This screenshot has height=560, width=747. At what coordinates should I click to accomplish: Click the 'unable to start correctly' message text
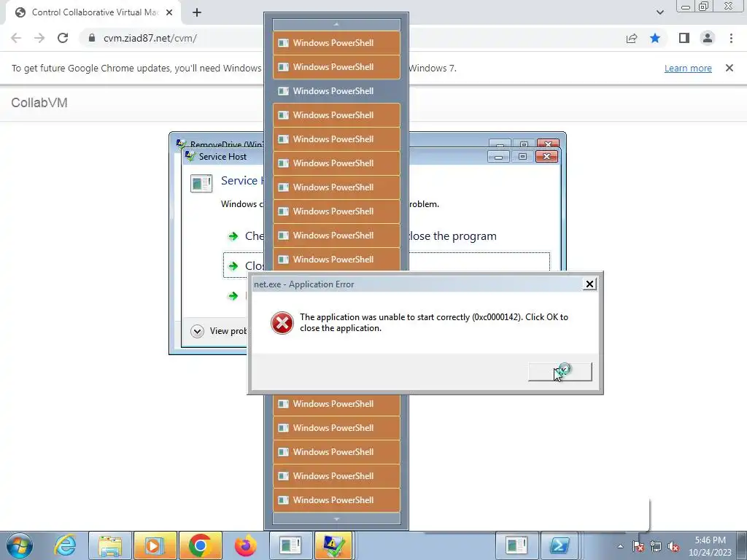coord(433,322)
